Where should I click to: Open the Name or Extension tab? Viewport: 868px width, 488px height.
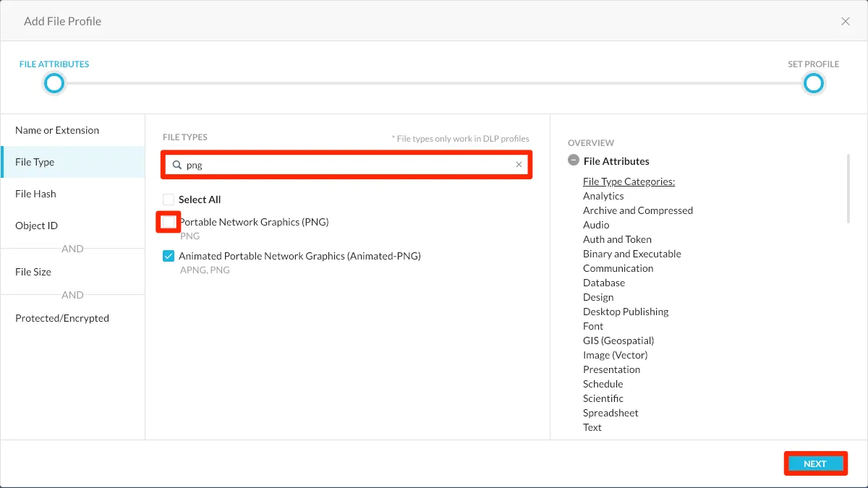[x=57, y=130]
